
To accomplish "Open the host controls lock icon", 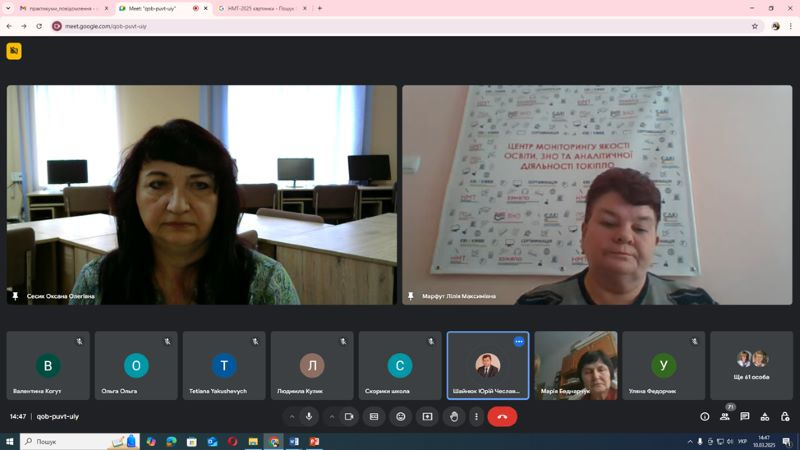I will pyautogui.click(x=785, y=416).
